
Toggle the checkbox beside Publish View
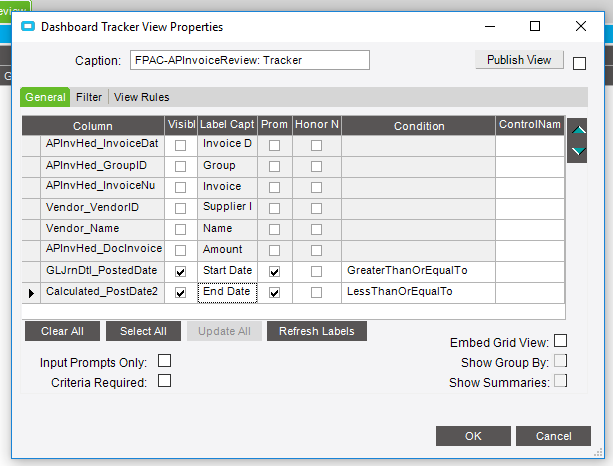coord(580,63)
